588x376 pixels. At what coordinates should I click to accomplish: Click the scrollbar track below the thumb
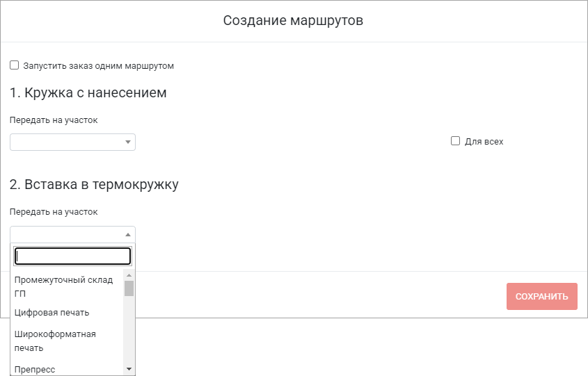point(129,330)
